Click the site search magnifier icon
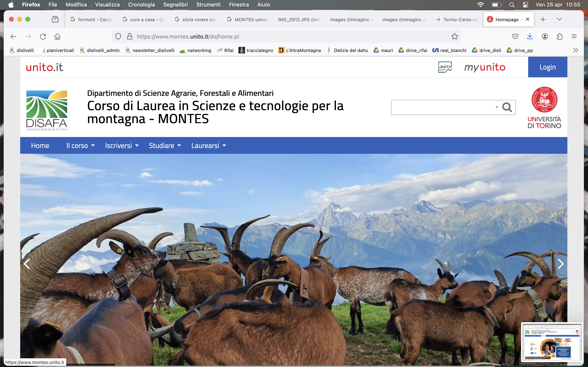The image size is (588, 367). [x=507, y=107]
